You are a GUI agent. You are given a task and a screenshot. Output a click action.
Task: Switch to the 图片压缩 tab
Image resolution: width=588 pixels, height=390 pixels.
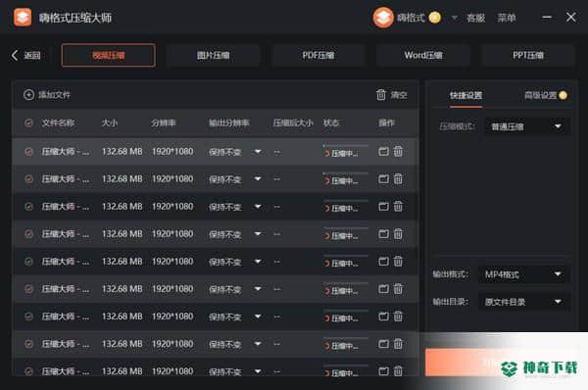[213, 55]
